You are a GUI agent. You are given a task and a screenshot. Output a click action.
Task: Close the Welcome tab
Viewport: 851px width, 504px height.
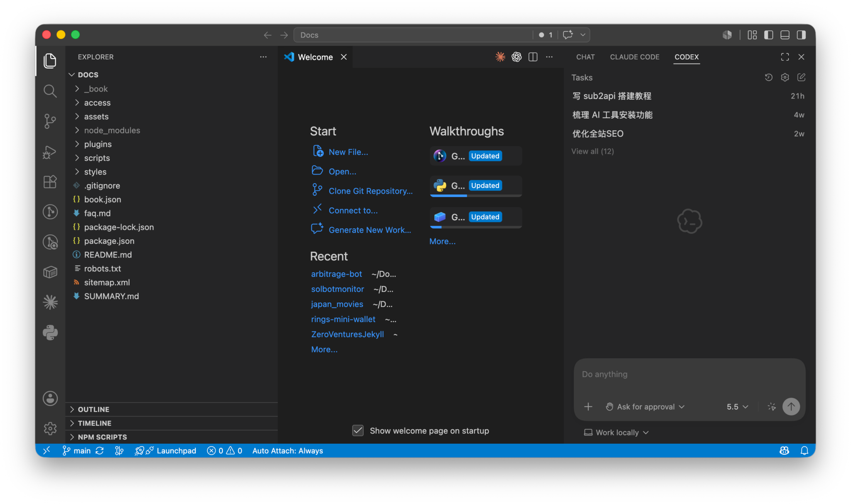click(x=344, y=57)
